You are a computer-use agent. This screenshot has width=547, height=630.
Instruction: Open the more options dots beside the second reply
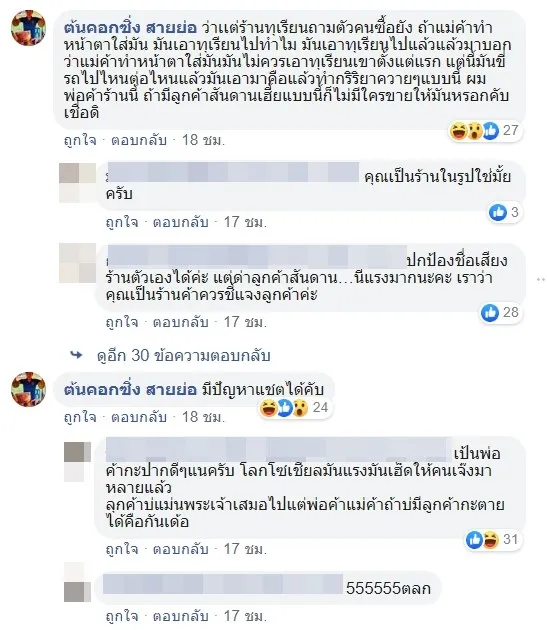pos(541,279)
